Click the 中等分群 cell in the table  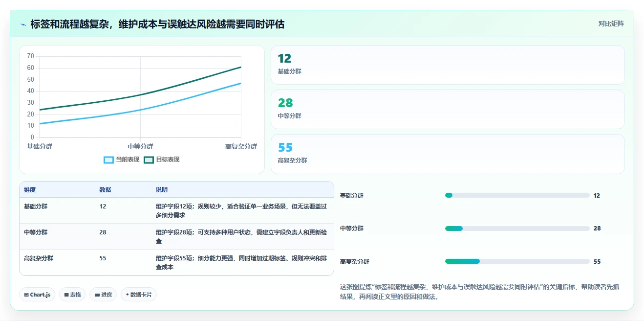(x=36, y=232)
